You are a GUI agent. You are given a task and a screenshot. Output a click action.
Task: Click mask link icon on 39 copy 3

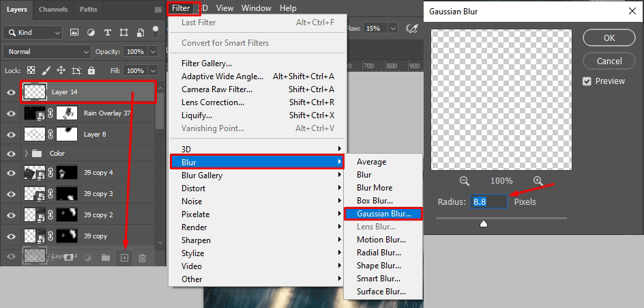[x=50, y=194]
